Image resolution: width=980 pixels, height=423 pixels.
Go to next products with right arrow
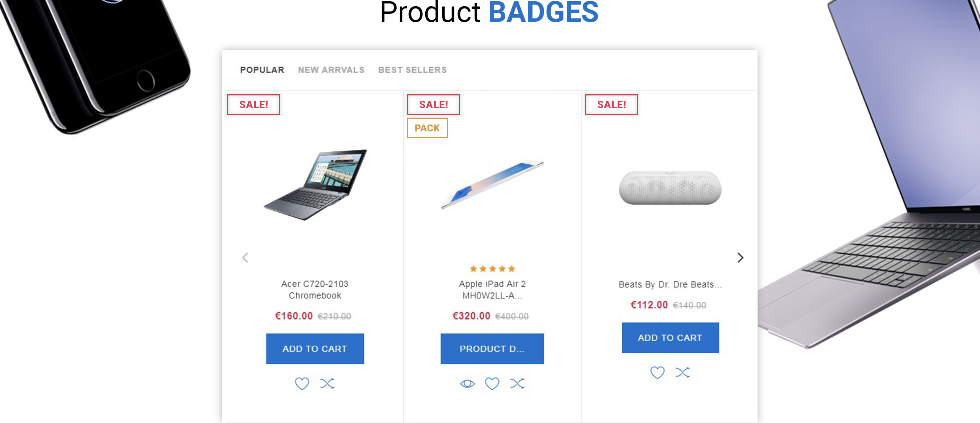(x=740, y=257)
